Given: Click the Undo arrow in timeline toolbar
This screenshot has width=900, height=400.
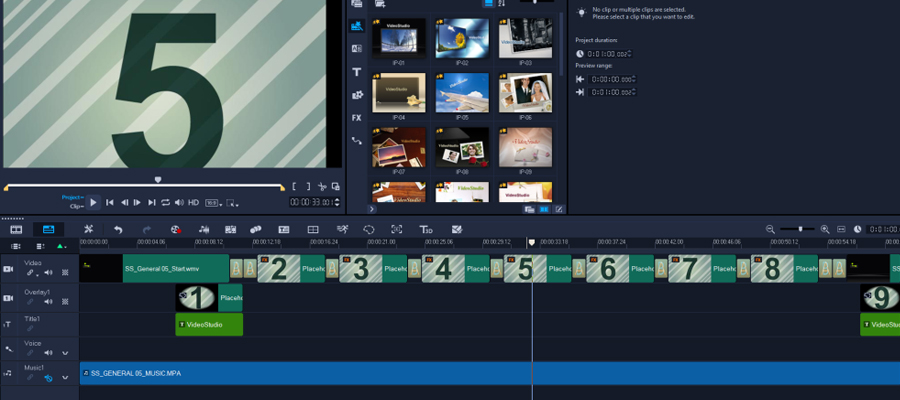Looking at the screenshot, I should point(118,230).
